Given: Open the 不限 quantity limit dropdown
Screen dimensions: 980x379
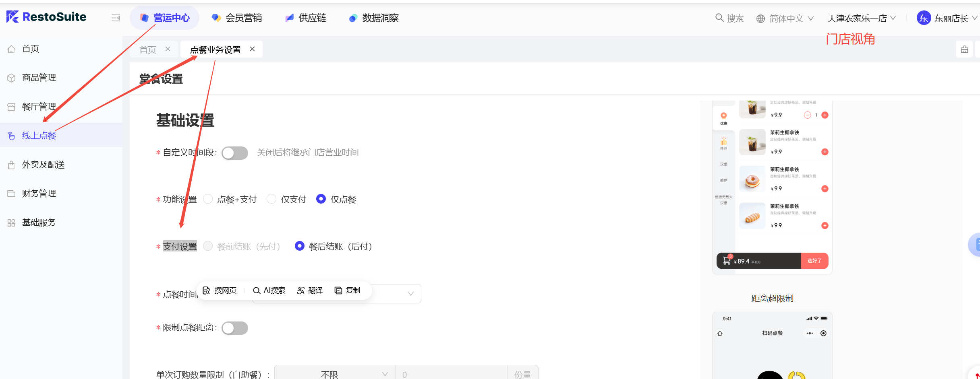Looking at the screenshot, I should (335, 374).
